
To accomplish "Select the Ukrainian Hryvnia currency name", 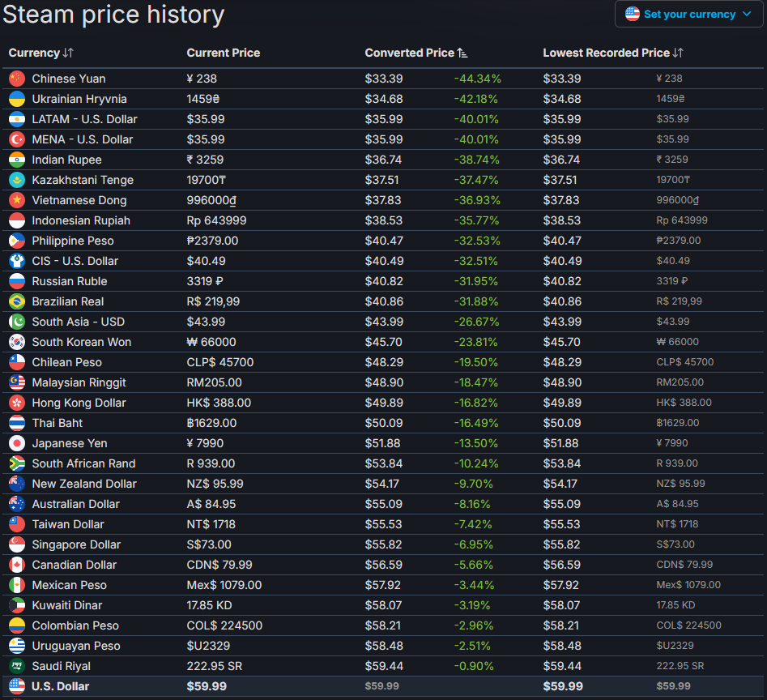I will [79, 99].
